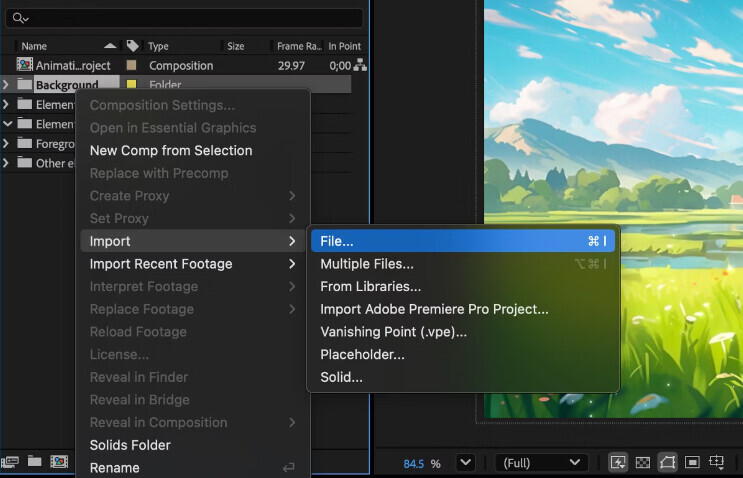Viewport: 743px width, 478px height.
Task: Click the Replace Footage entry
Action: click(142, 309)
